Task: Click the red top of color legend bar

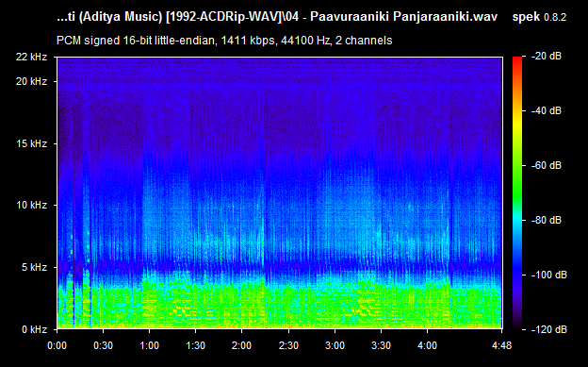Action: coord(517,60)
